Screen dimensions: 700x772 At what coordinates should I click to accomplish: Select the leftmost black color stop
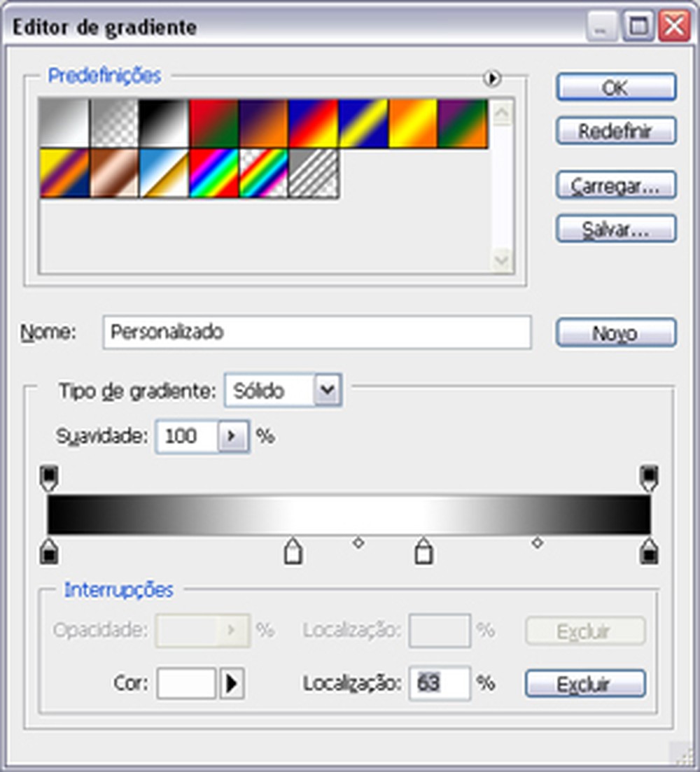click(48, 553)
